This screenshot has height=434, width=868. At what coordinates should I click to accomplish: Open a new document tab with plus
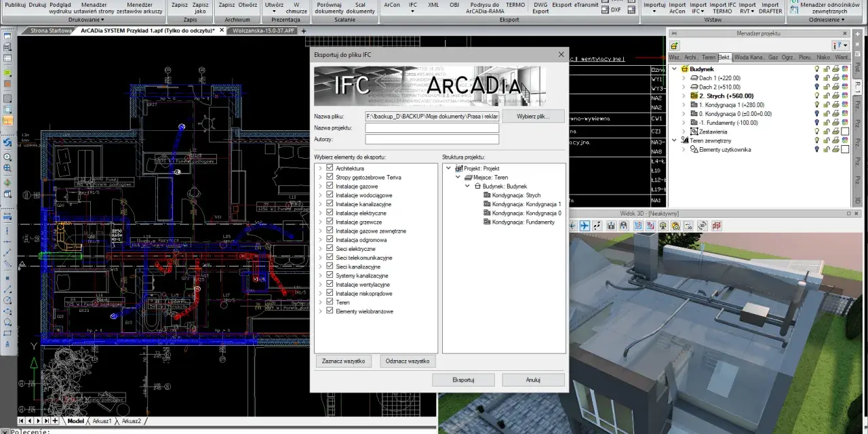(x=304, y=31)
